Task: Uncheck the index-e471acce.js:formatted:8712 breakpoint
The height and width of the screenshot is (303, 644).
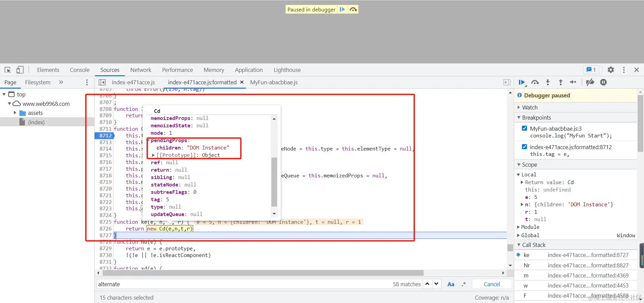Action: pos(524,147)
